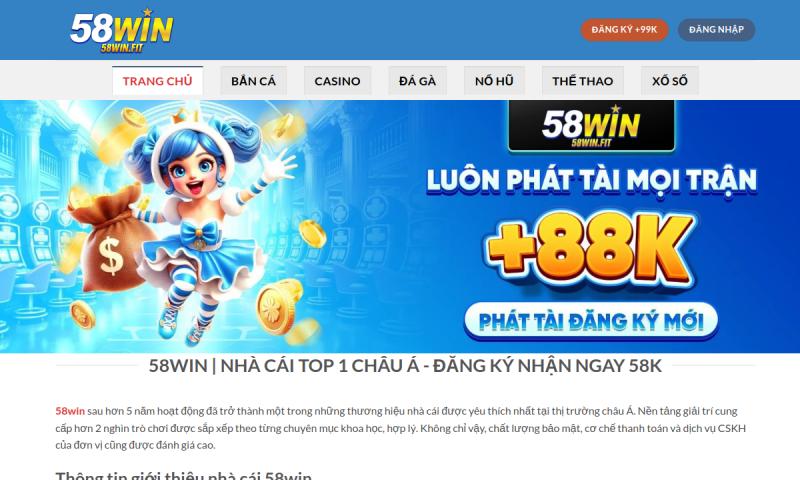
Task: Click the gold coin above the mascot's head
Action: point(134,118)
